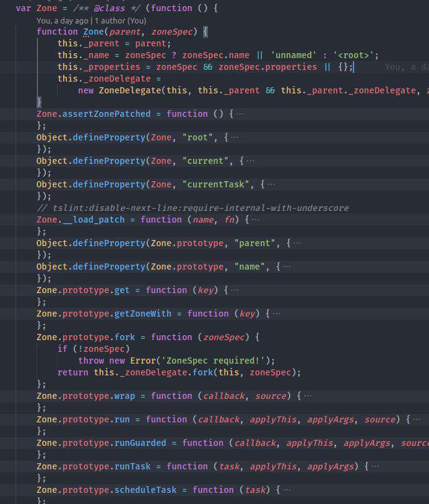Expand folded "currentTask" defineProperty block

pyautogui.click(x=271, y=184)
